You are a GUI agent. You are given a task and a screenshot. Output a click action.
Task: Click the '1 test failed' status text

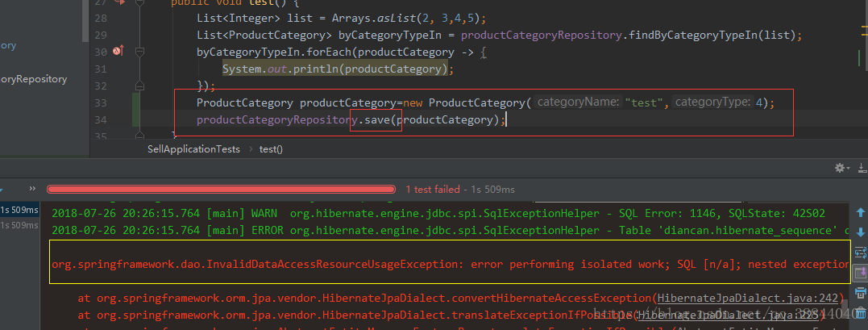tap(459, 190)
